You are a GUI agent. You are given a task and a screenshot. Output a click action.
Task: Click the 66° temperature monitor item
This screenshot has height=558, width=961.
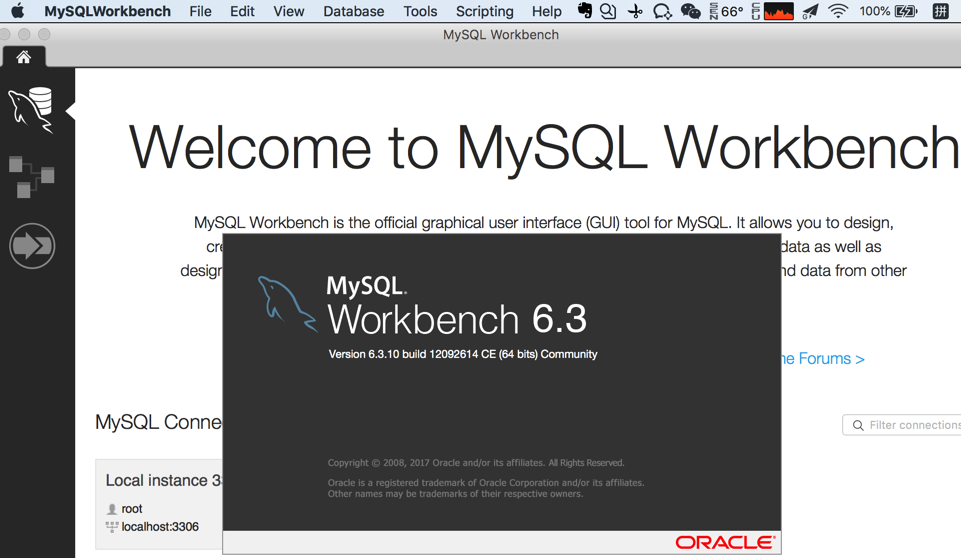click(x=726, y=11)
